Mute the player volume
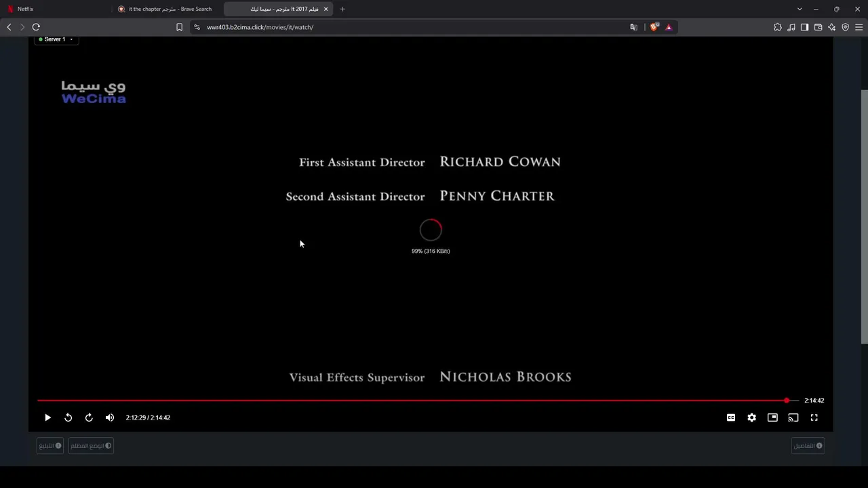Viewport: 868px width, 488px height. click(x=110, y=418)
